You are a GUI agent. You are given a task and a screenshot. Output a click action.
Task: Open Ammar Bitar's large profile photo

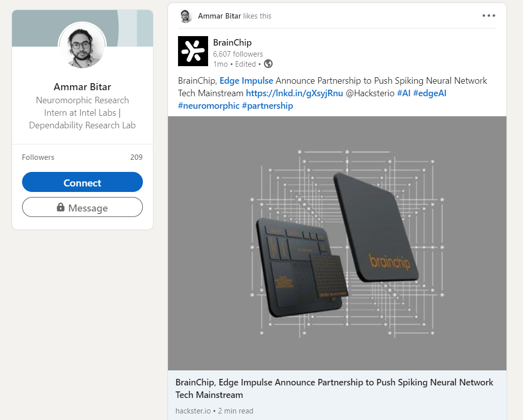[82, 46]
